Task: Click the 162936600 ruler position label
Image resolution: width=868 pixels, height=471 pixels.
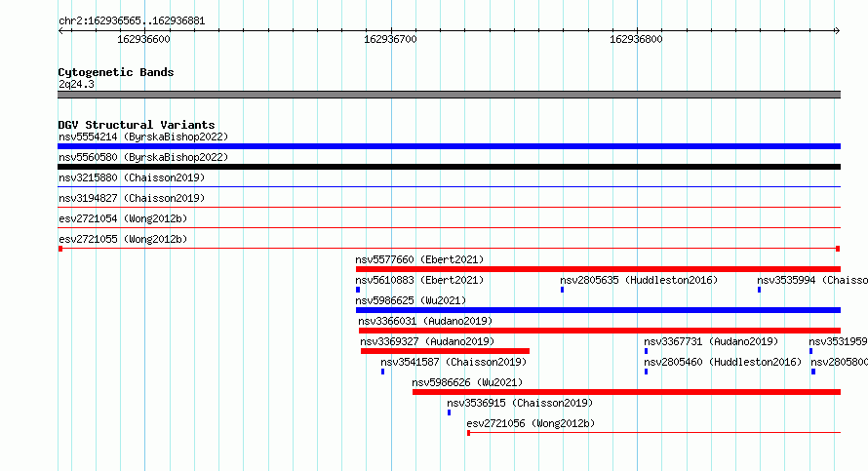Action: click(x=144, y=39)
